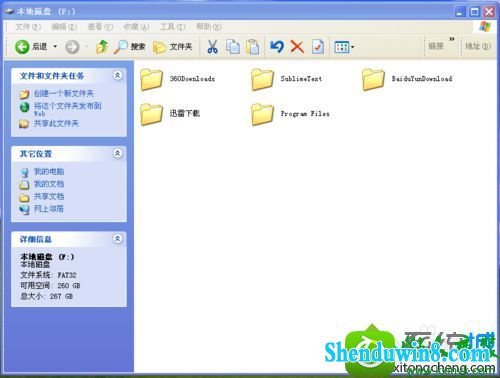The image size is (500, 378).
Task: Open the Views dropdown button
Action: coord(344,47)
